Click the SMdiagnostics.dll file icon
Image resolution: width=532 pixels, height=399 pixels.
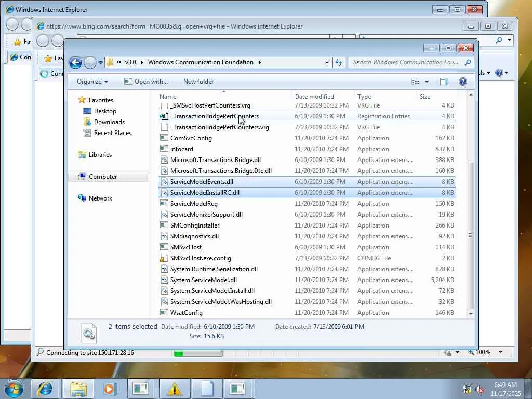[164, 236]
